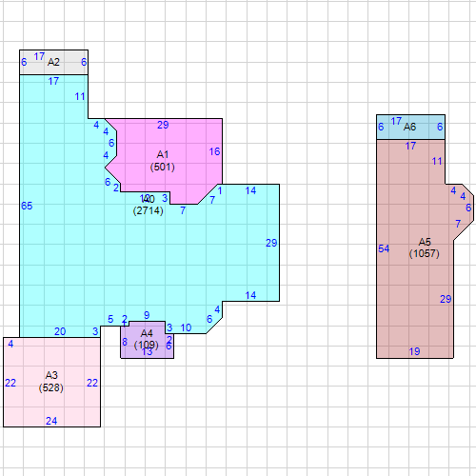
Task: Select the 14 dimension on A0's lower right edge
Action: pyautogui.click(x=250, y=295)
